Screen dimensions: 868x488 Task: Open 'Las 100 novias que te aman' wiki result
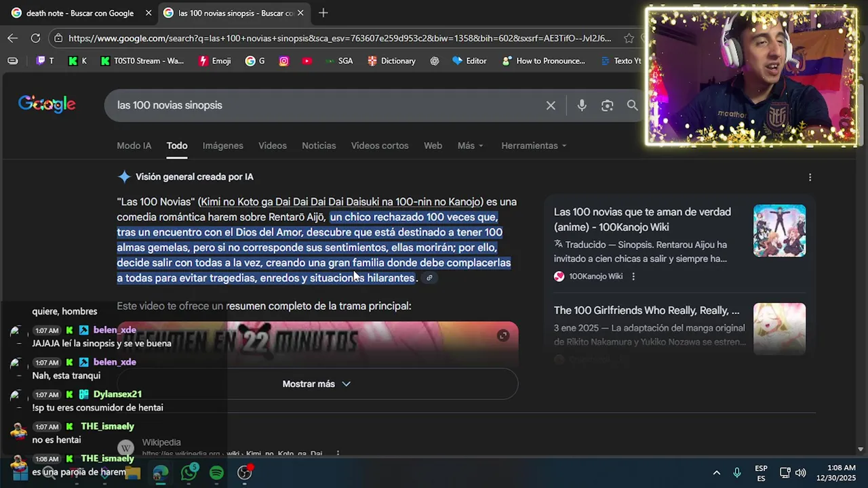coord(642,220)
